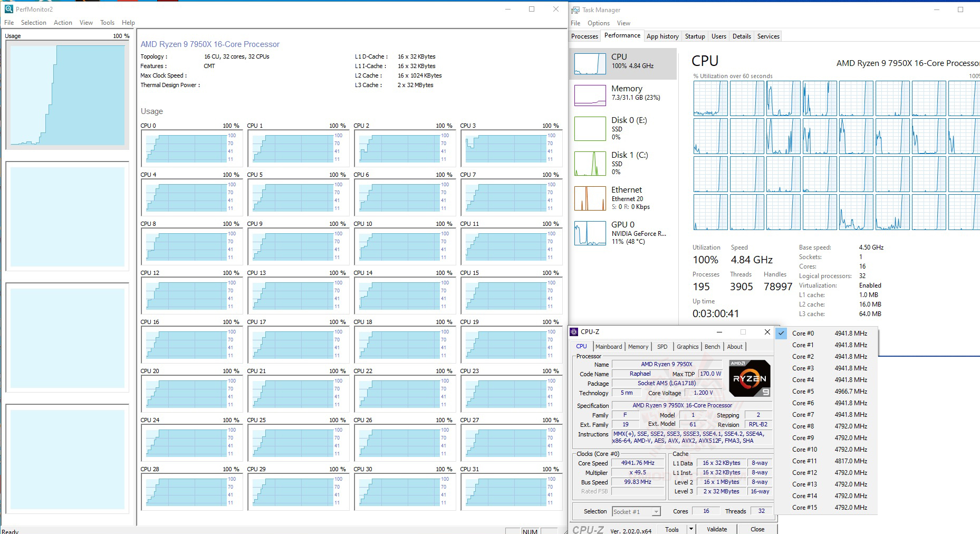Click the CPU 0 usage graph in PerfMonitor2

tap(192, 149)
